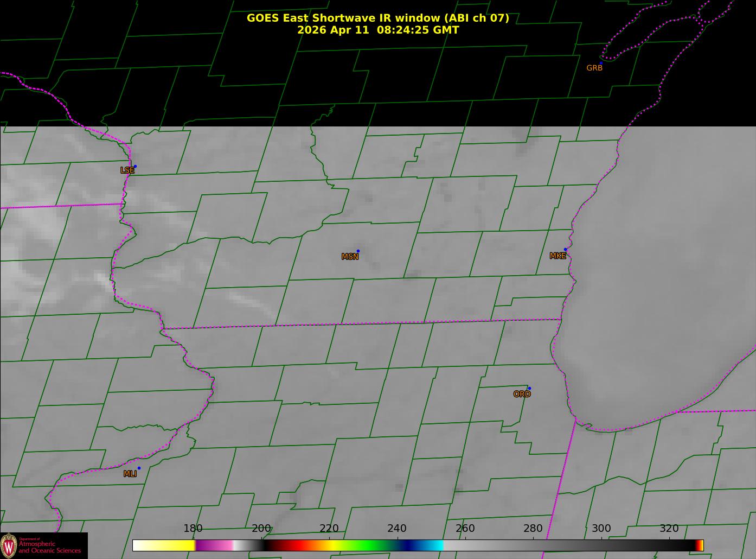This screenshot has width=756, height=559.
Task: Click the GOES East Shortwave IR title
Action: (377, 18)
